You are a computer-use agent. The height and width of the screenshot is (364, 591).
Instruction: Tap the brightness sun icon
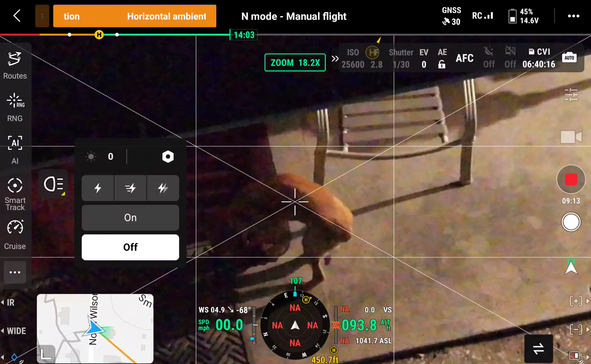point(91,157)
